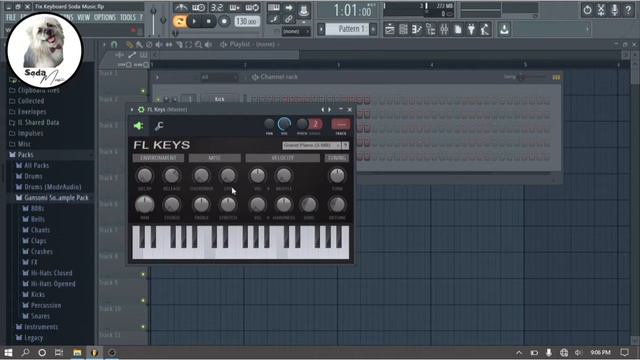Toggle the Kick channel mute LED
Viewport: 640px width, 360px height.
point(158,99)
